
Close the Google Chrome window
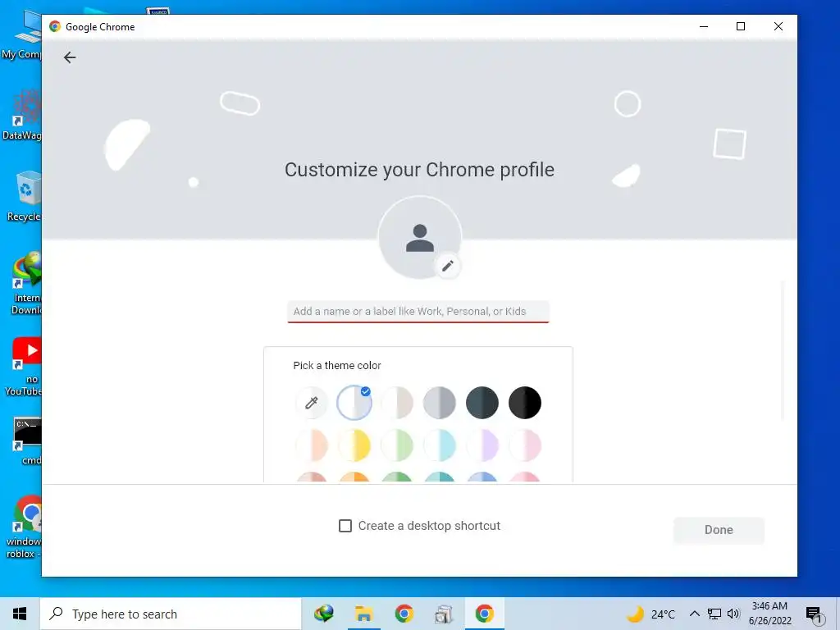coord(778,26)
